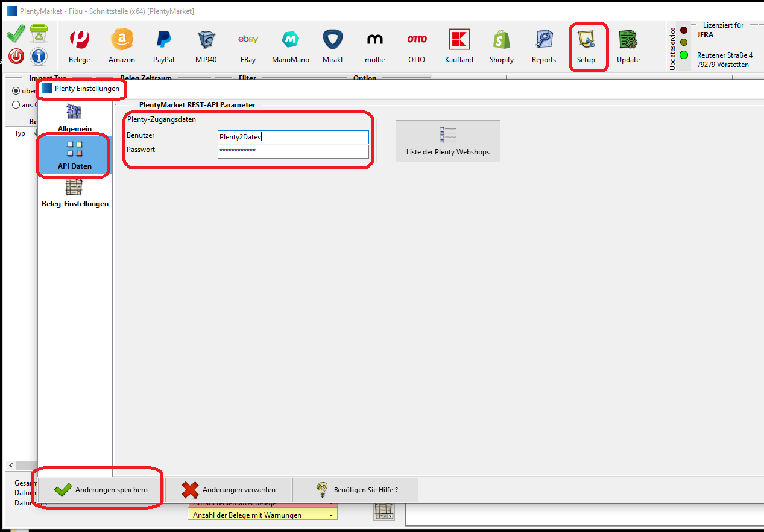The height and width of the screenshot is (532, 764).
Task: Click the OTTO marketplace icon
Action: coord(417,46)
